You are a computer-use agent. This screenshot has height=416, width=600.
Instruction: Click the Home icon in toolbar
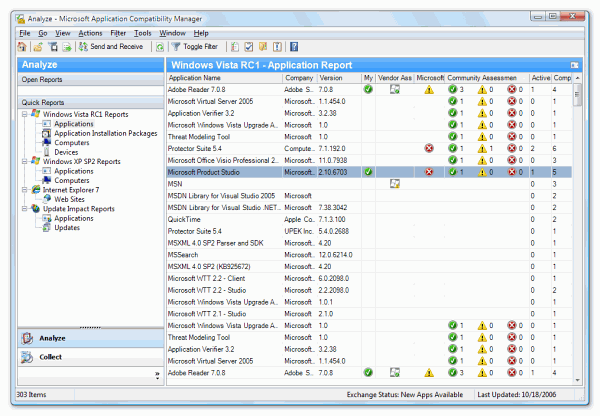(x=23, y=46)
